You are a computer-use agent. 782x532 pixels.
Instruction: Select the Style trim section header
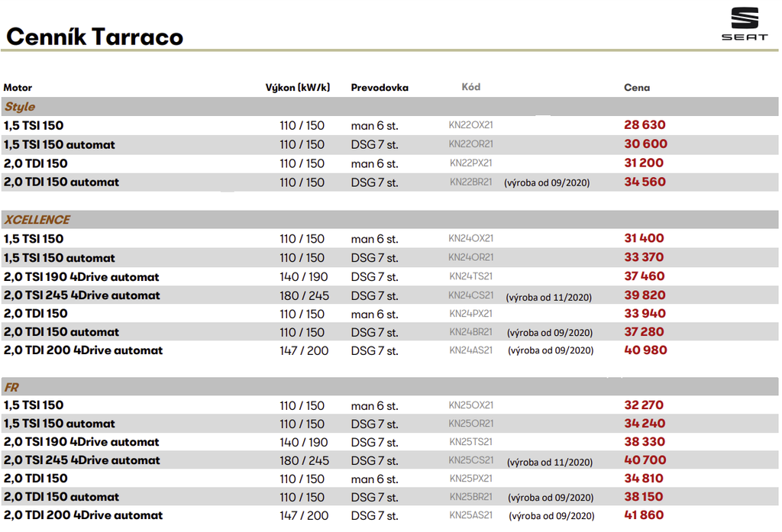pos(20,107)
